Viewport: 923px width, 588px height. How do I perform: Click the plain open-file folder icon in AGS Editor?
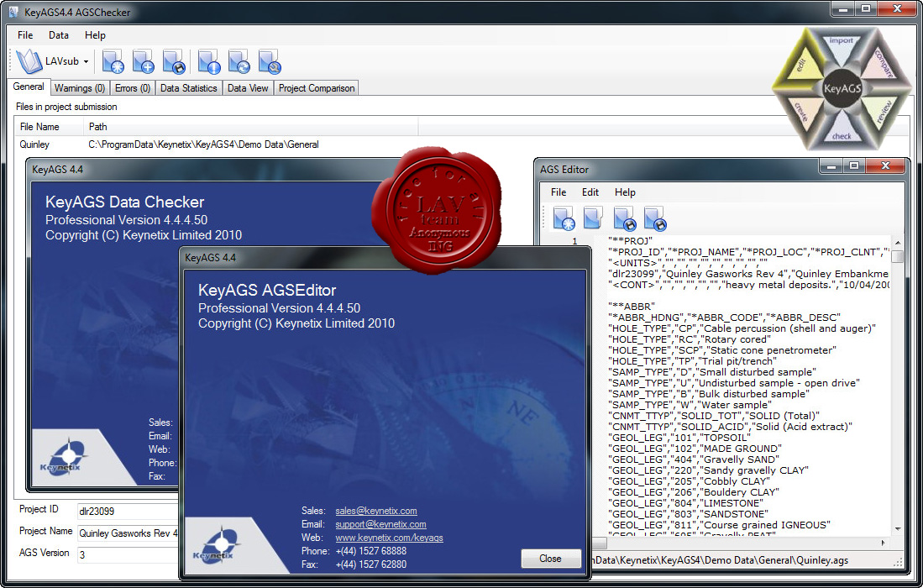[x=593, y=218]
